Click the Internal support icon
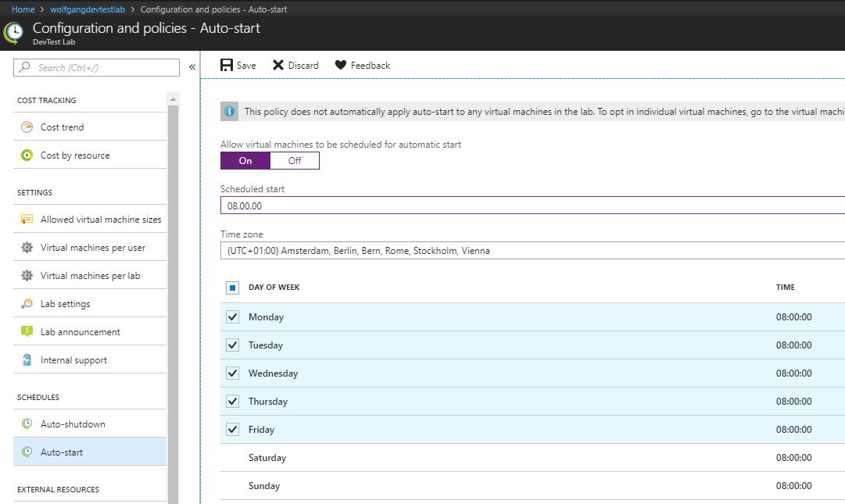 click(27, 359)
